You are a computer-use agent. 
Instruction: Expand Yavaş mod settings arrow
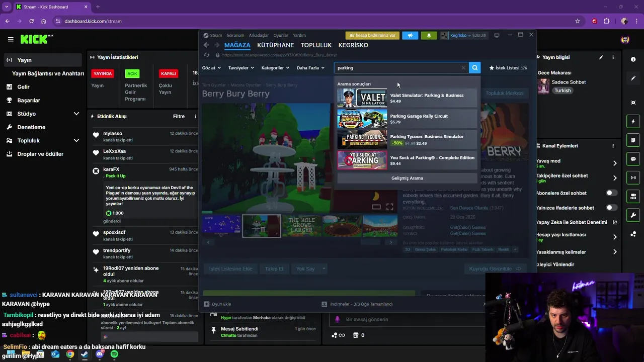[x=615, y=163]
